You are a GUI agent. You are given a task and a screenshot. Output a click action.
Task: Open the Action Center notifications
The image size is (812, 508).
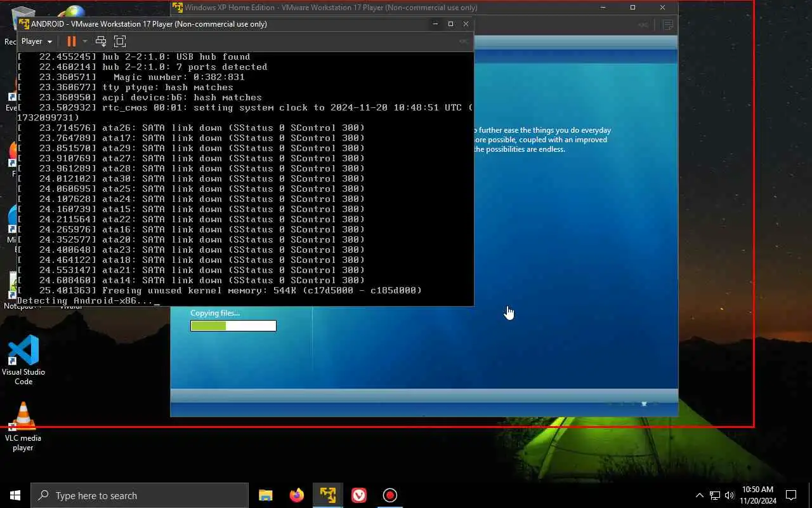point(791,495)
